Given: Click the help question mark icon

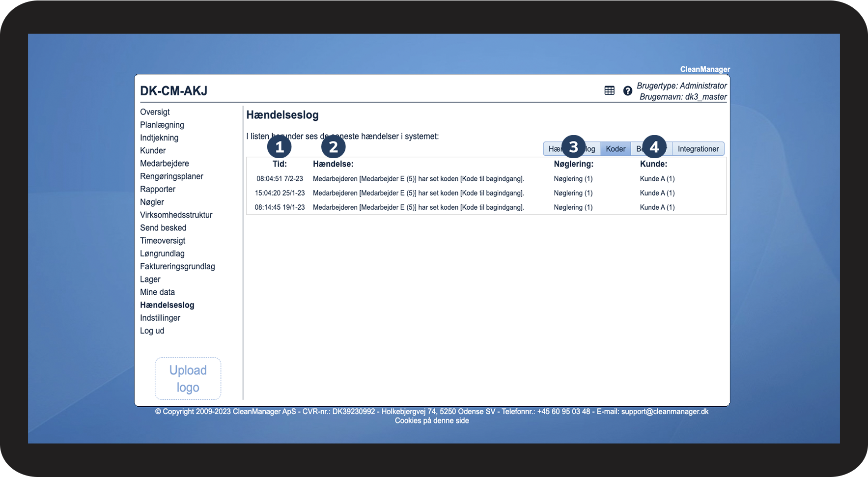Looking at the screenshot, I should coord(627,91).
